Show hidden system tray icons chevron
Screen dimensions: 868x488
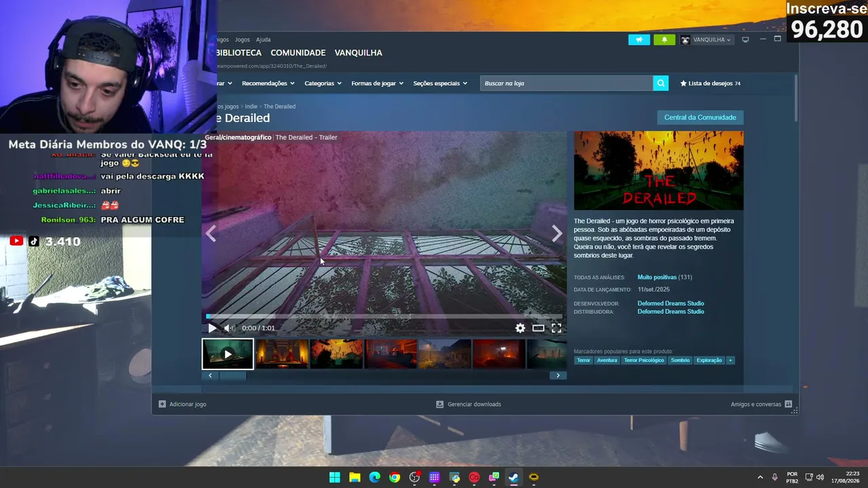point(760,477)
